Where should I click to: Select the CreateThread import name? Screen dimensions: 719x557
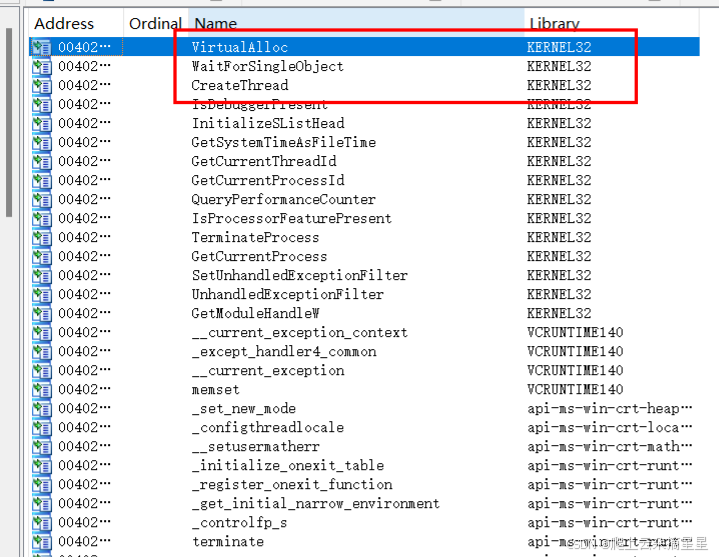[x=240, y=85]
